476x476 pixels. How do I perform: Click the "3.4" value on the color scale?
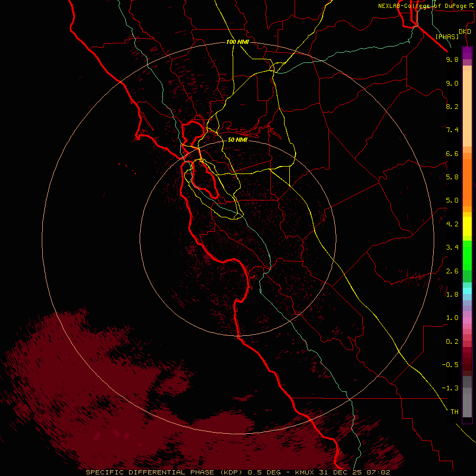click(x=452, y=248)
